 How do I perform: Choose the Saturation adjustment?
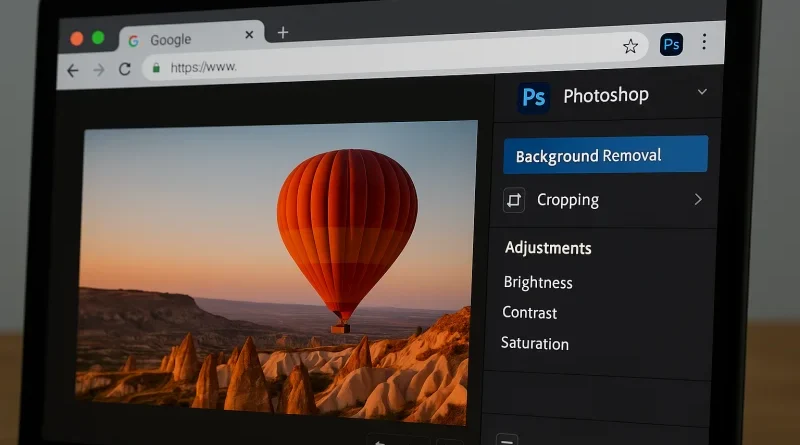tap(535, 344)
